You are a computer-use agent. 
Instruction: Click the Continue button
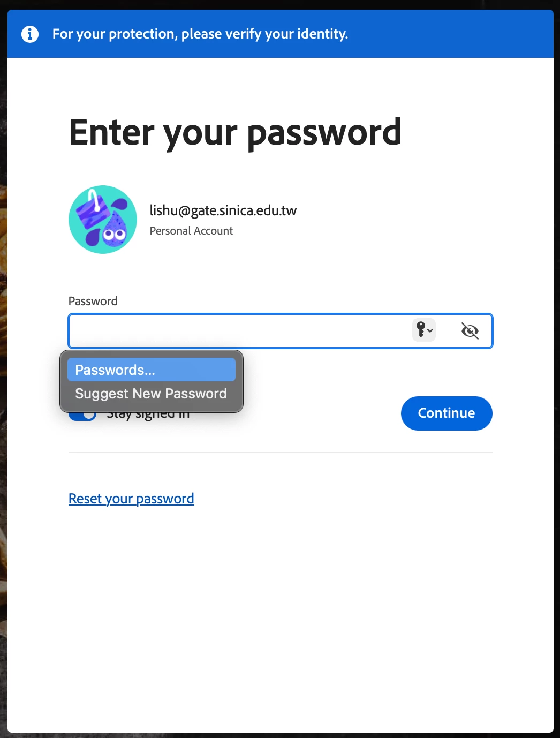[x=447, y=413]
